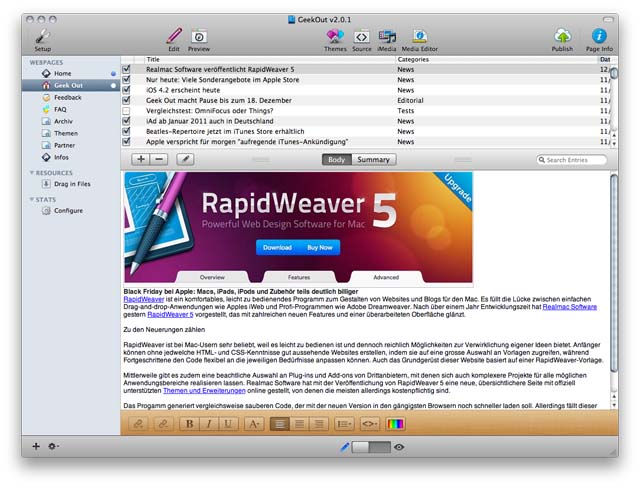Viewport: 640px width, 487px height.
Task: Toggle the edit/preview mode switch
Action: click(x=371, y=447)
